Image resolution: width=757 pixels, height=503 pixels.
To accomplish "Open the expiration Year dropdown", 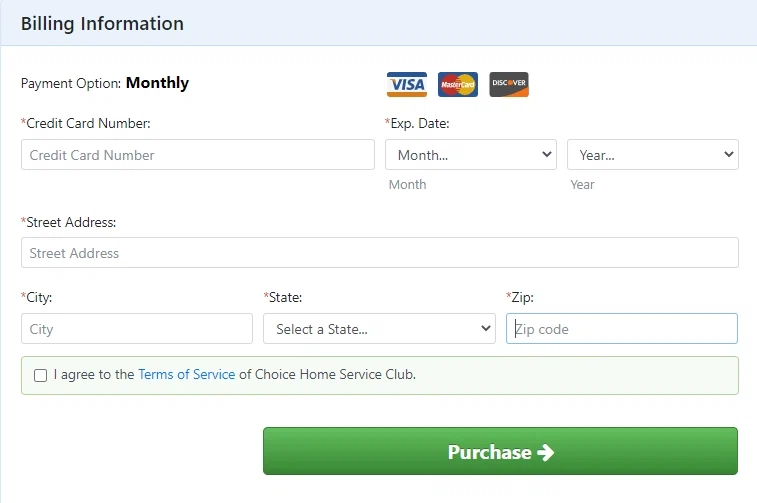I will (x=652, y=155).
